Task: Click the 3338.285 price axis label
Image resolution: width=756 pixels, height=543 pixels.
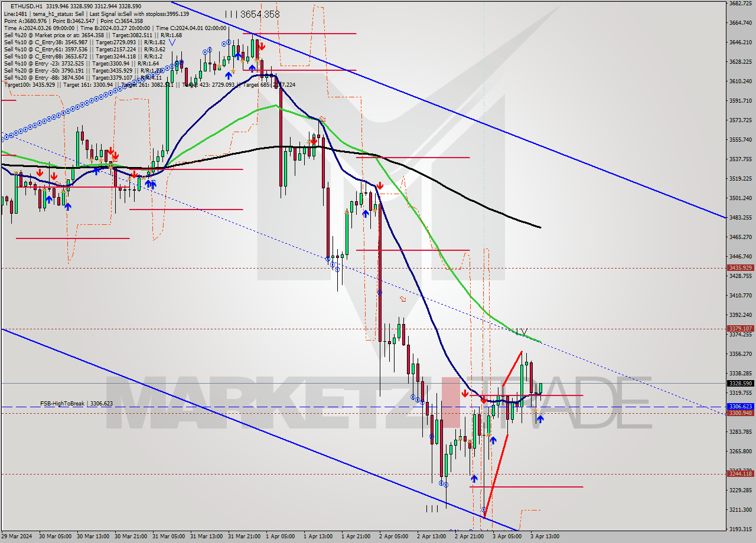Action: pyautogui.click(x=741, y=374)
